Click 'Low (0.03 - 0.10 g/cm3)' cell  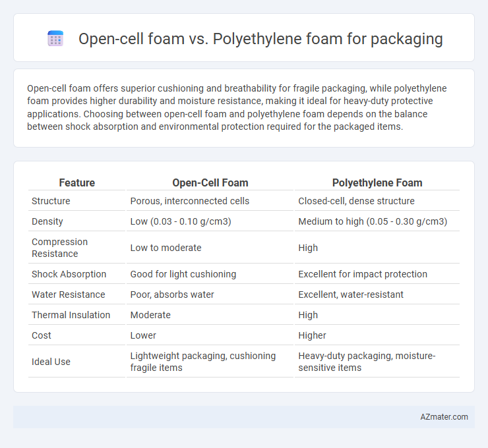(x=181, y=221)
